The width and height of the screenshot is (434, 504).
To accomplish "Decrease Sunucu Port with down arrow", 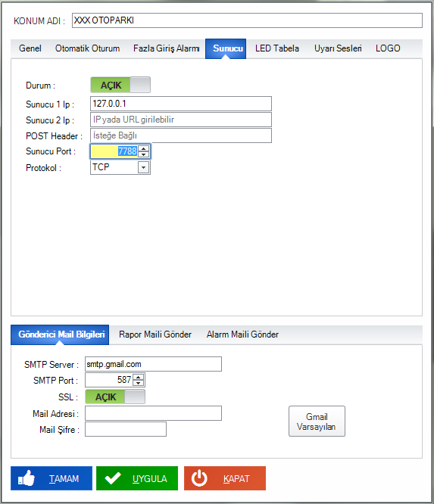I will 143,154.
